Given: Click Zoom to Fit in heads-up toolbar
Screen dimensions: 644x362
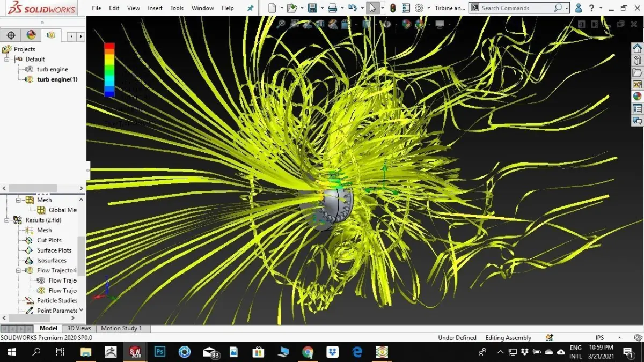Looking at the screenshot, I should [281, 24].
